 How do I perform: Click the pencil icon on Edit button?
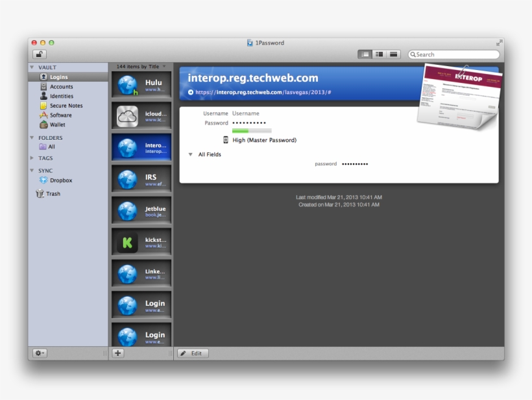click(183, 353)
